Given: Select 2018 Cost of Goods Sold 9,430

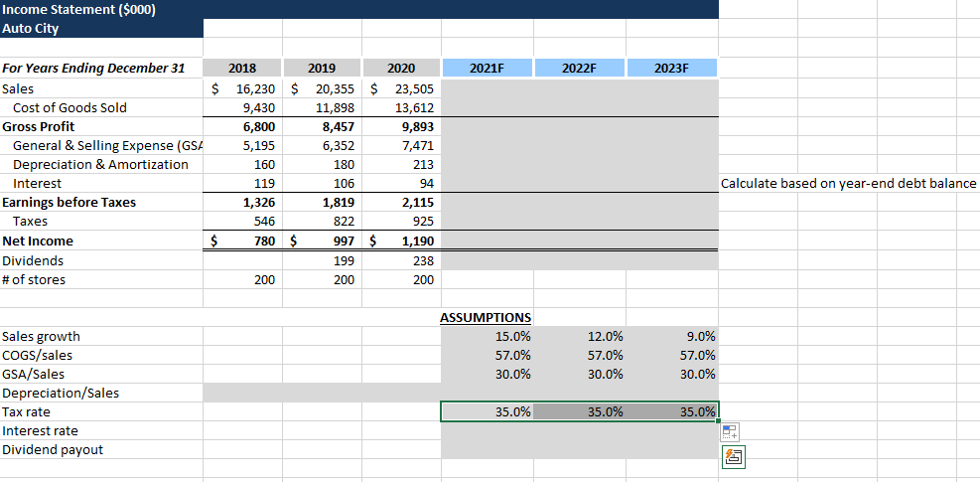Looking at the screenshot, I should click(242, 107).
